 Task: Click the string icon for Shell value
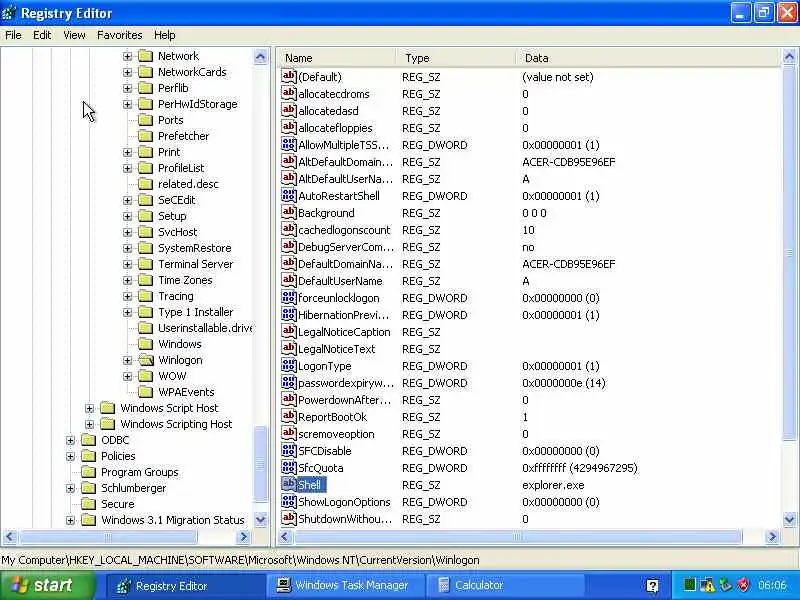pos(289,485)
